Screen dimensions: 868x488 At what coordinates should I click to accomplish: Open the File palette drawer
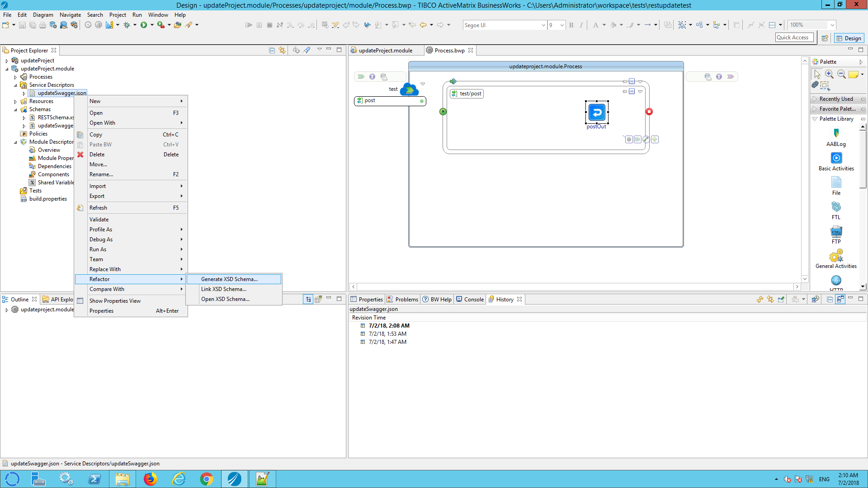click(836, 186)
